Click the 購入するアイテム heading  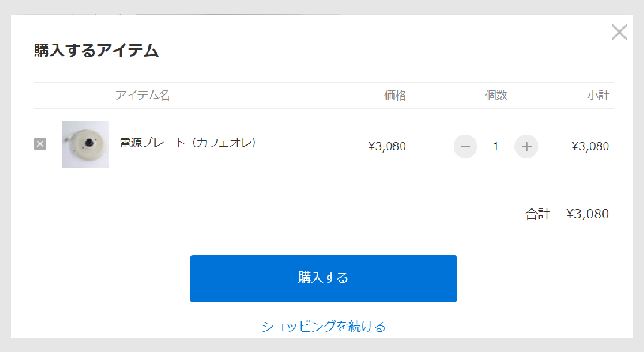click(x=97, y=51)
